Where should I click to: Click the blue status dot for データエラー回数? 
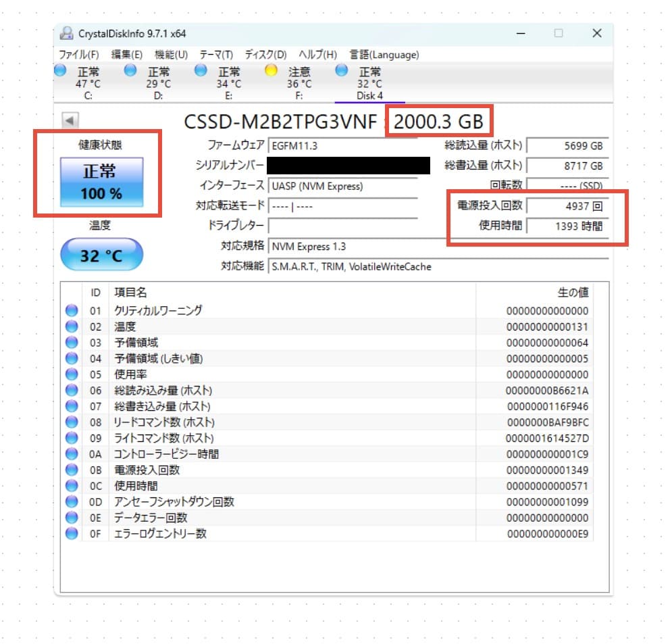tap(70, 518)
